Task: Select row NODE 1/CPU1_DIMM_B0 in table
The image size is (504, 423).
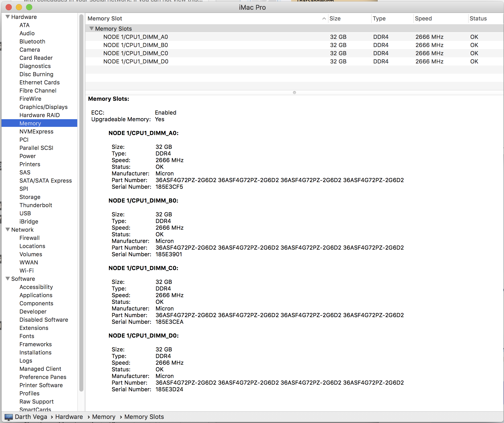Action: [136, 45]
